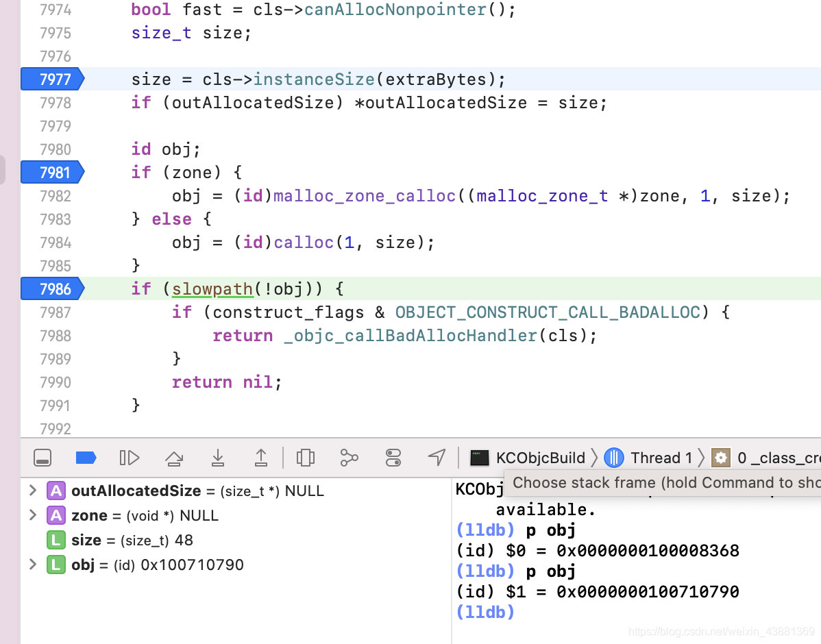
Task: Click the zone argument icon
Action: tap(56, 515)
